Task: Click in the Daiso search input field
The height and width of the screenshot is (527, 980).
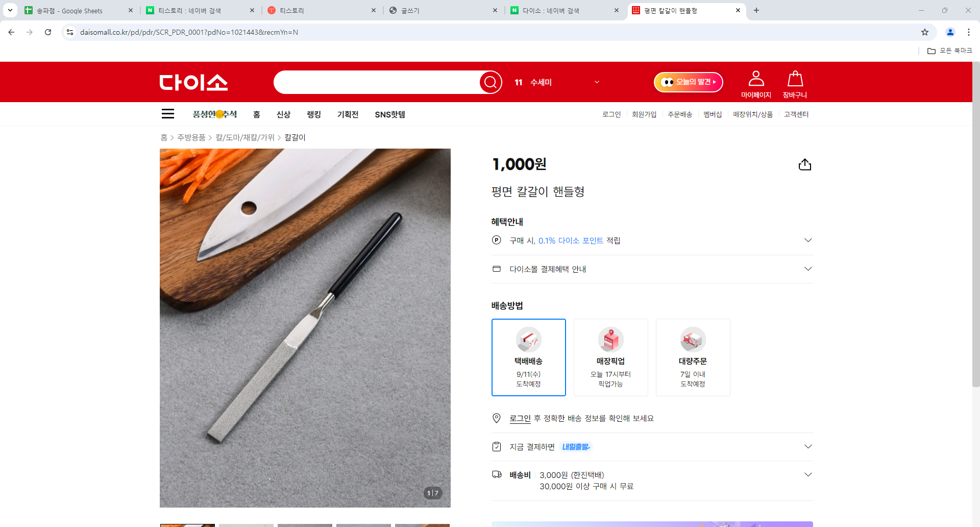Action: point(377,82)
